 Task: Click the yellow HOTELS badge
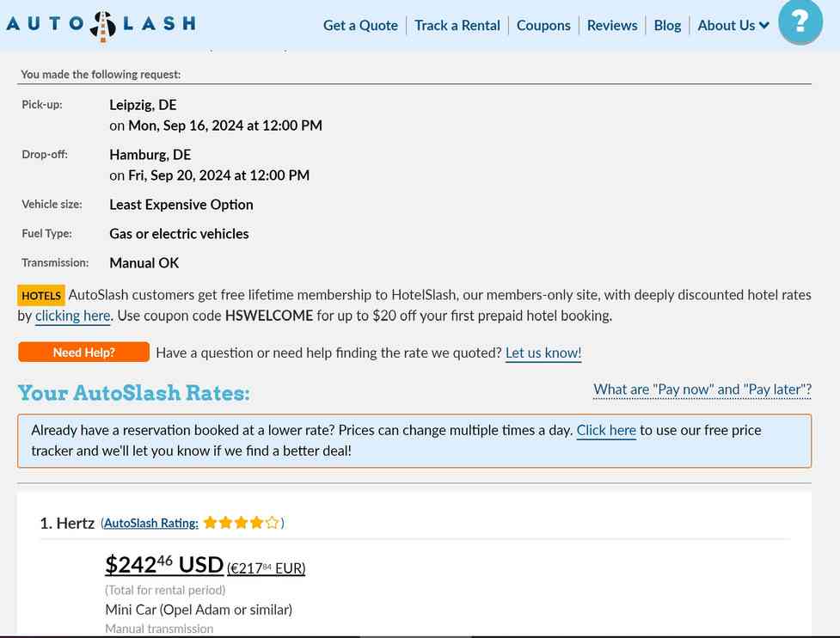[41, 295]
